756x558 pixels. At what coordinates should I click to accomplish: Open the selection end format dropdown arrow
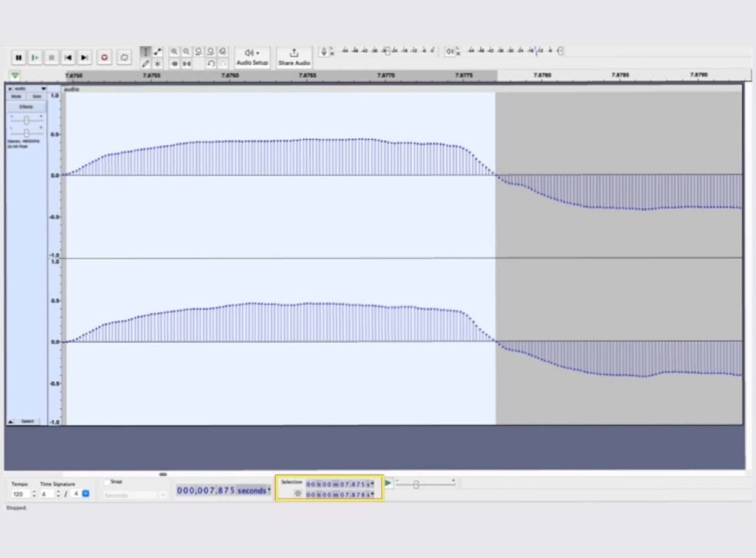(373, 495)
